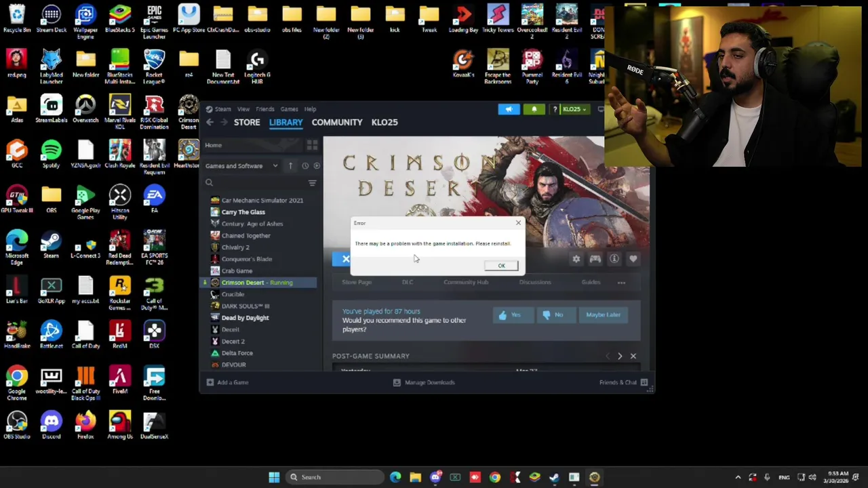The image size is (868, 488).
Task: Open the Help menu in Steam
Action: pyautogui.click(x=310, y=109)
